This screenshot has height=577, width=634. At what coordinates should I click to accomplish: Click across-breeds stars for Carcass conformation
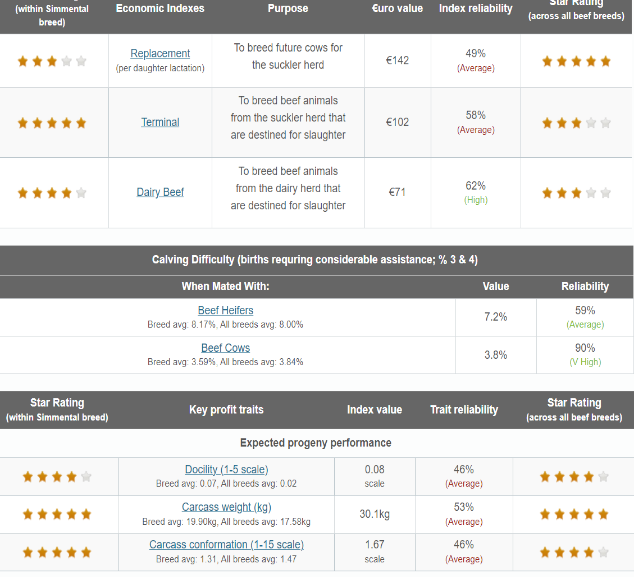[x=574, y=552]
